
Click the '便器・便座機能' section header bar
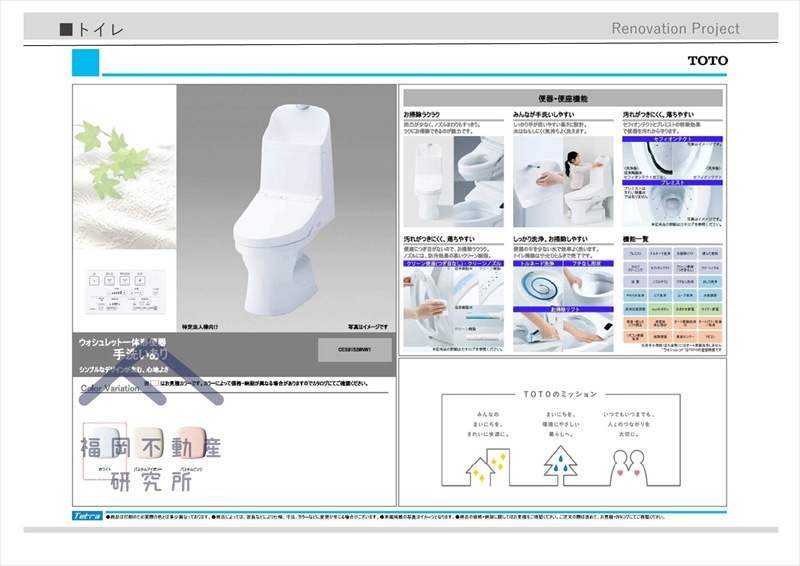[563, 98]
